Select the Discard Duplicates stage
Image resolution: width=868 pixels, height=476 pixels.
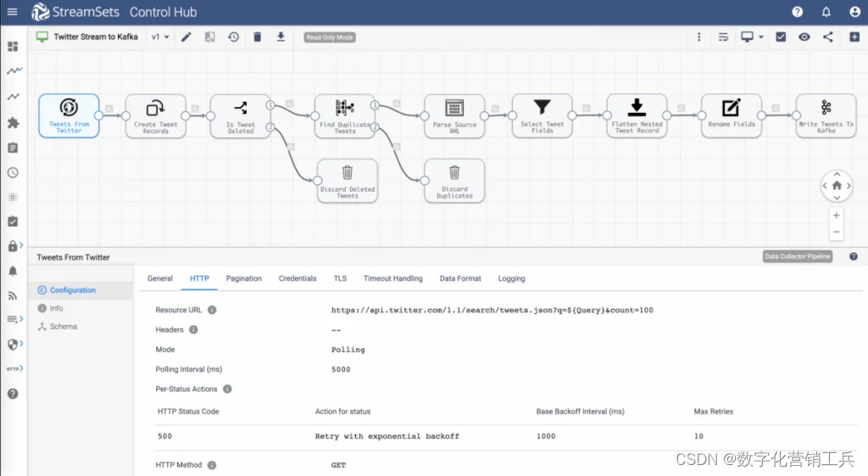pos(454,182)
